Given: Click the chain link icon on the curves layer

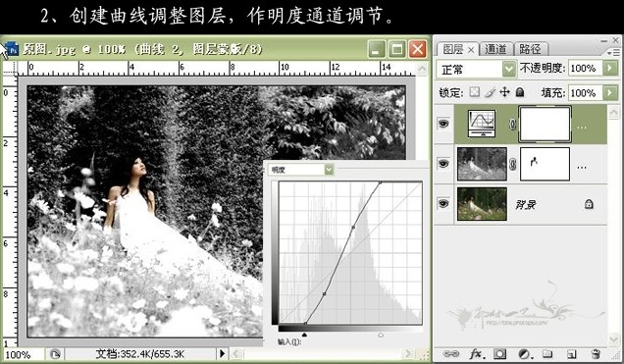Looking at the screenshot, I should (512, 125).
